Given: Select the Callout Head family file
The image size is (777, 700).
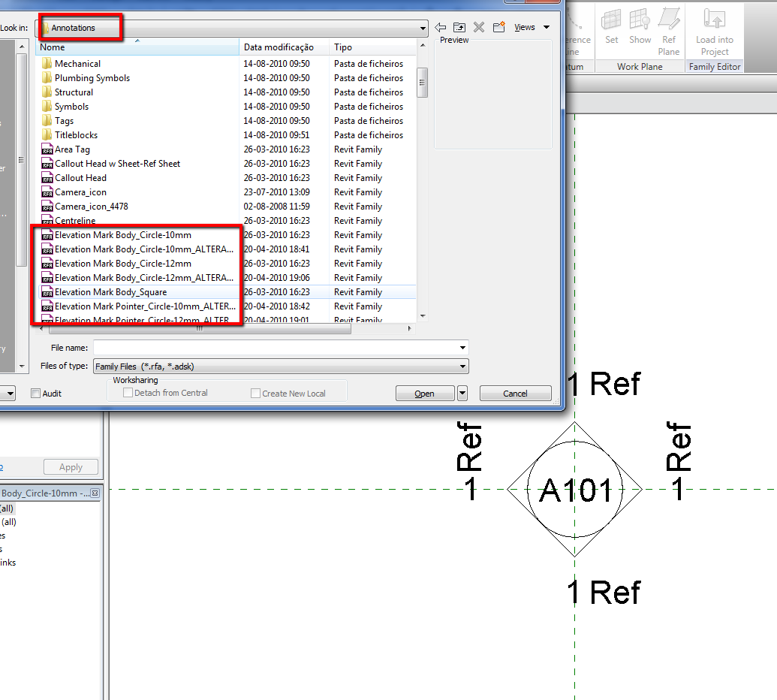Looking at the screenshot, I should click(80, 178).
